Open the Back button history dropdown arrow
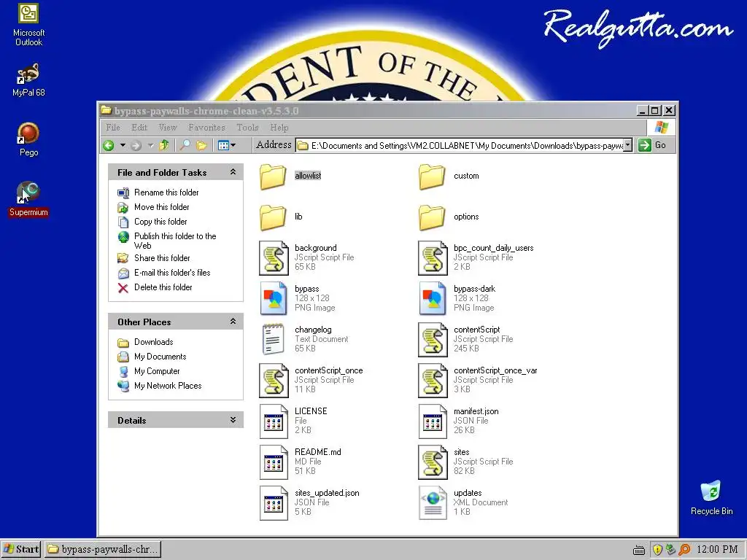Image resolution: width=747 pixels, height=560 pixels. [123, 145]
